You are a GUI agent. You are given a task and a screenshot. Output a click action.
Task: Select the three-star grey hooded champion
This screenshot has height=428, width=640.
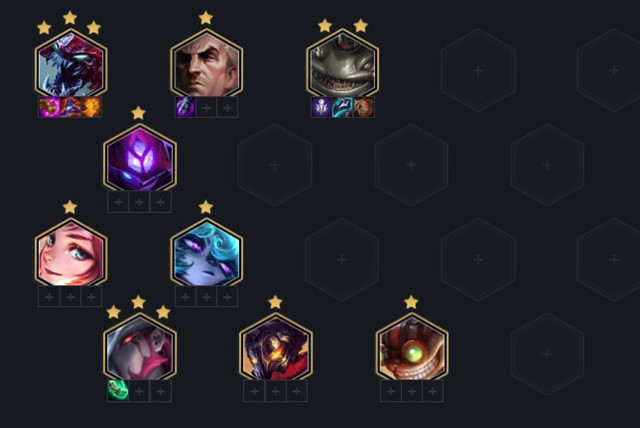(x=140, y=348)
